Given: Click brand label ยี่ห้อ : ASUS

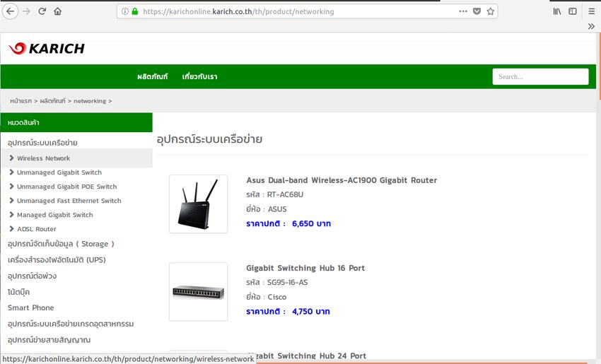Looking at the screenshot, I should (x=267, y=209).
